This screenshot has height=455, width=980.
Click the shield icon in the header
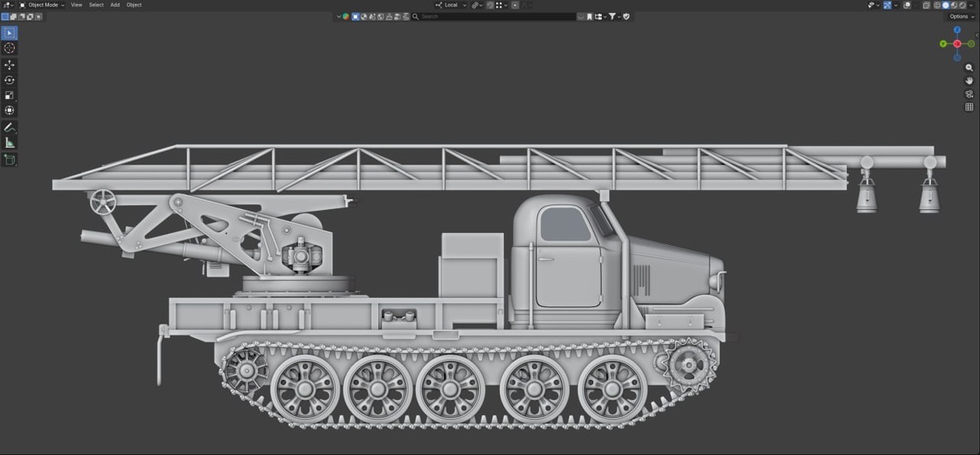pos(626,16)
